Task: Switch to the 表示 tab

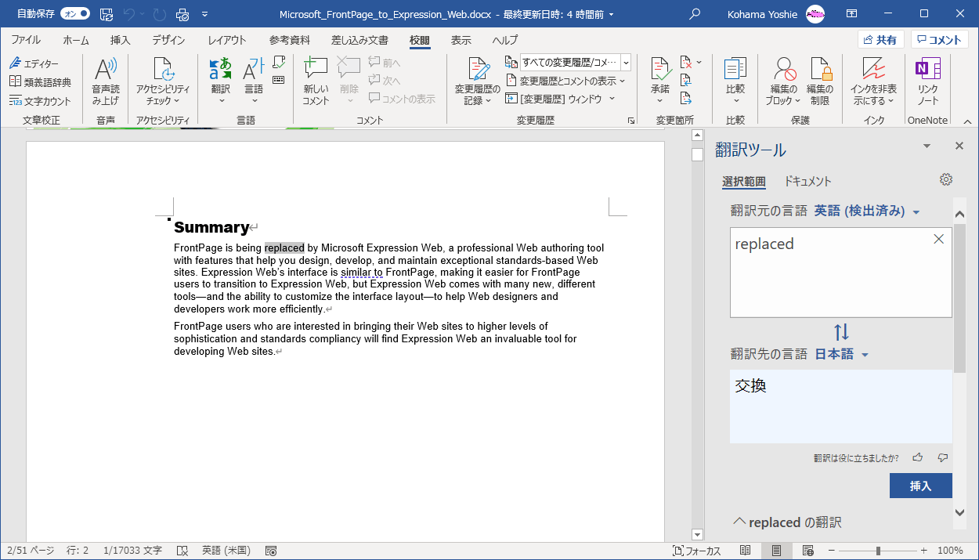Action: [461, 40]
